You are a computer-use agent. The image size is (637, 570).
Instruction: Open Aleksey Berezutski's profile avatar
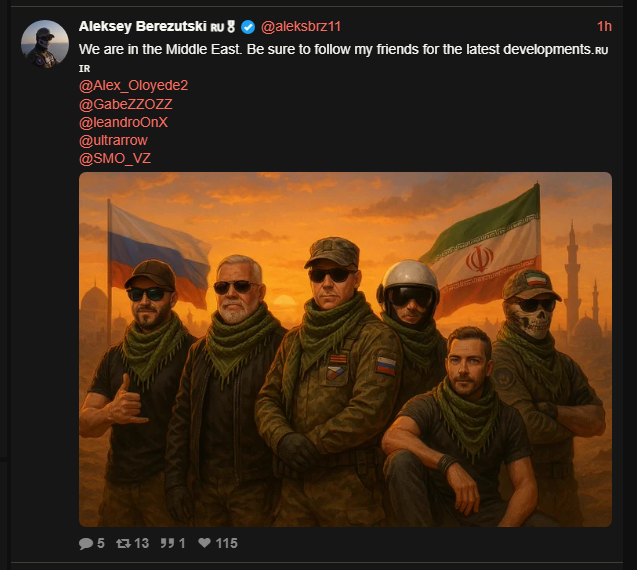(45, 44)
